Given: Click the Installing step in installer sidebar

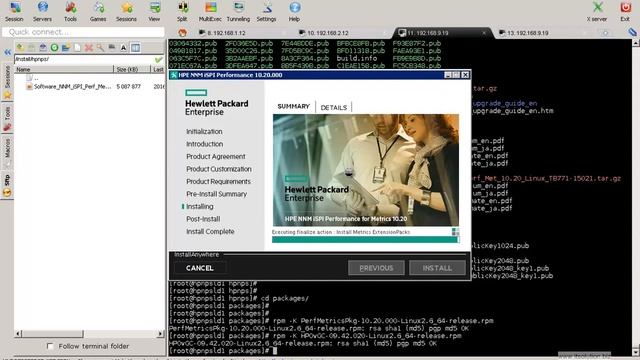Looking at the screenshot, I should [x=200, y=207].
